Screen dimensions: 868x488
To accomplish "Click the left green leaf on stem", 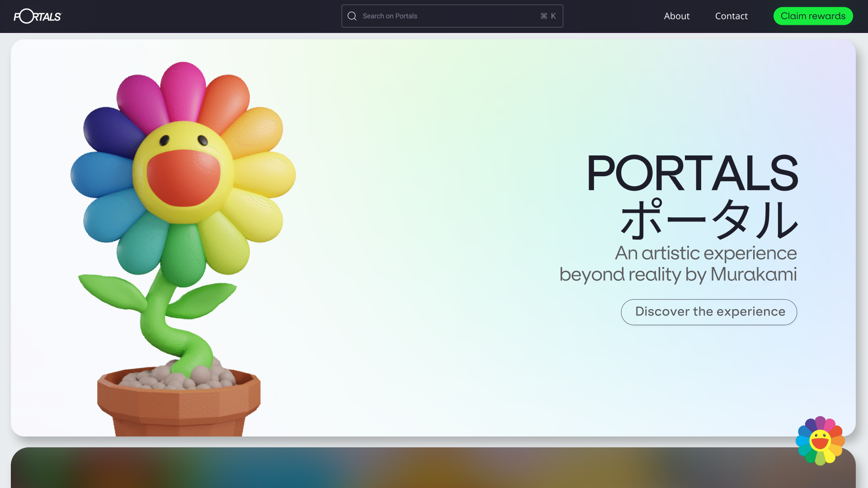I will pos(113,291).
